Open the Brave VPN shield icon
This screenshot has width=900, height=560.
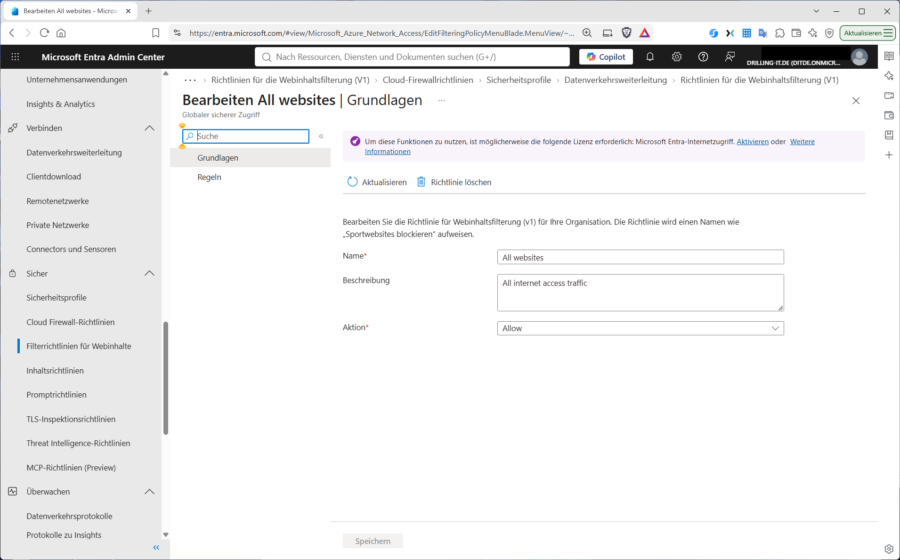pos(829,33)
